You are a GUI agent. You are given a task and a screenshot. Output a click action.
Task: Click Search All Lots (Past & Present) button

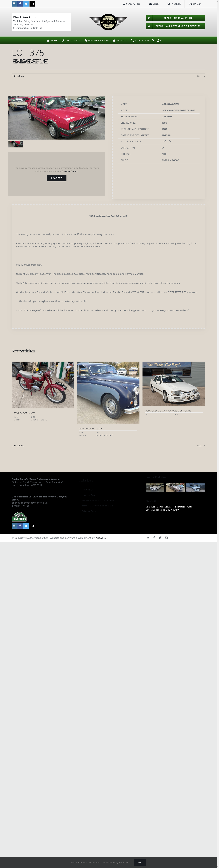point(175,26)
